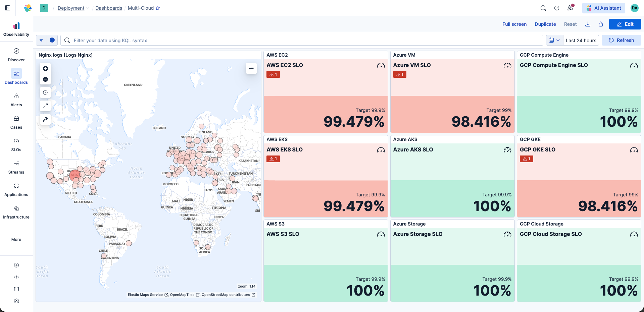644x312 pixels.
Task: Open the More menu in sidebar
Action: coord(16,234)
